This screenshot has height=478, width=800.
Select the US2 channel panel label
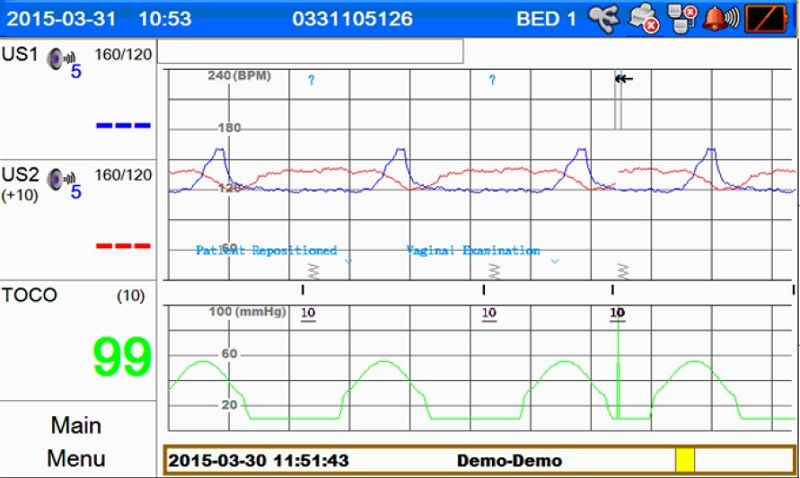pos(21,174)
